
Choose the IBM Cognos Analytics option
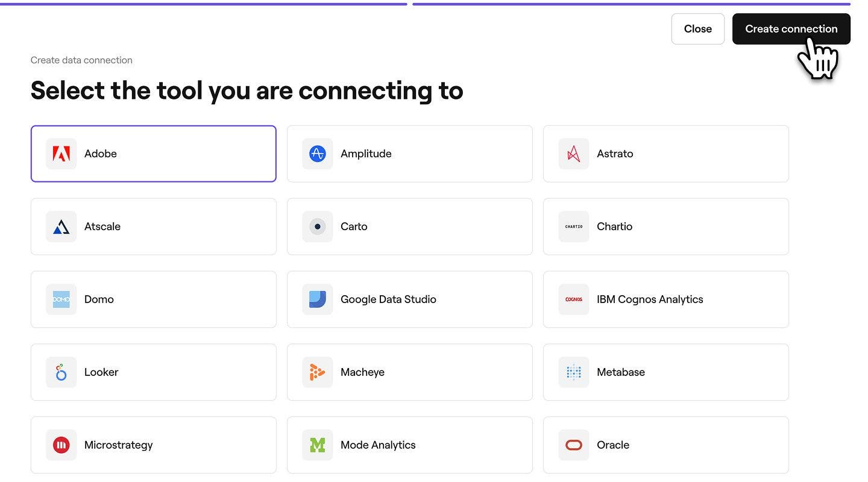[665, 299]
